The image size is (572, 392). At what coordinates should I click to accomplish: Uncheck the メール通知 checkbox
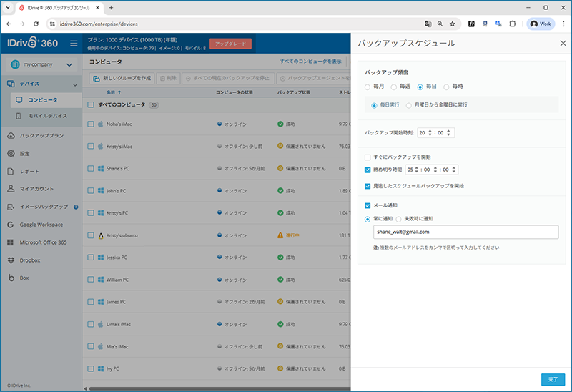(368, 206)
